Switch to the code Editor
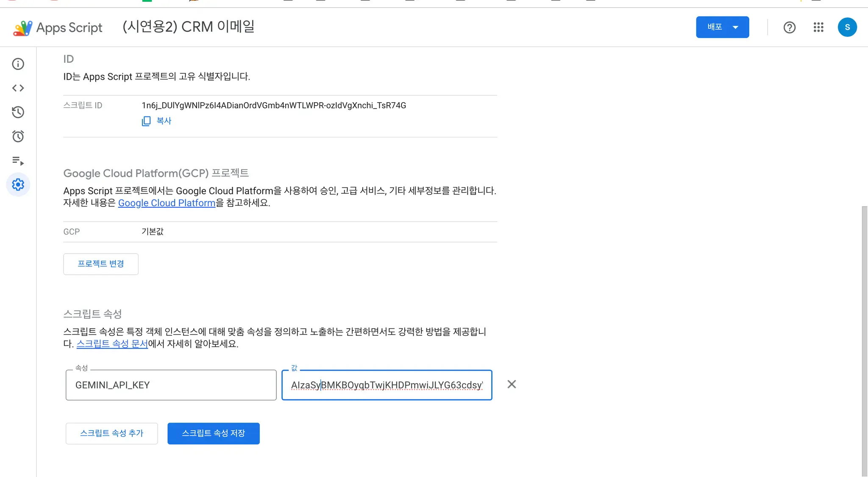This screenshot has width=868, height=477. pos(18,88)
